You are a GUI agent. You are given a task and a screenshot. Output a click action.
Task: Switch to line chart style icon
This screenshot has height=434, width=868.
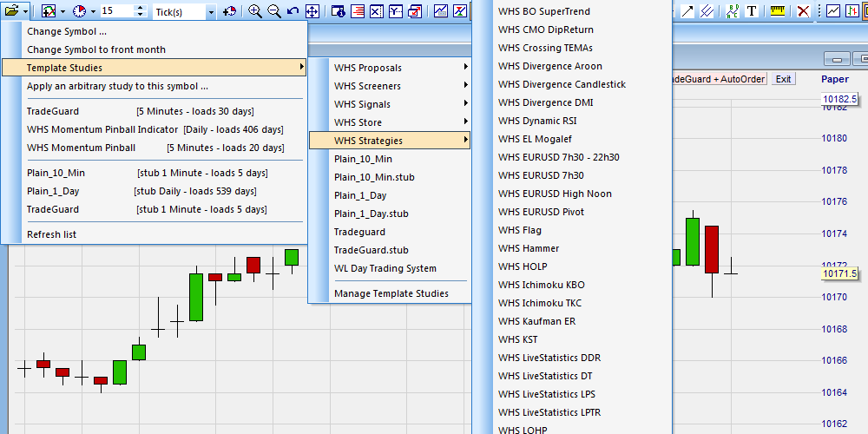[x=833, y=11]
